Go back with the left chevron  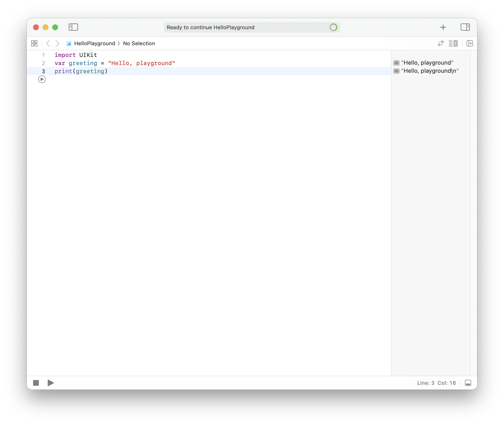pyautogui.click(x=48, y=43)
